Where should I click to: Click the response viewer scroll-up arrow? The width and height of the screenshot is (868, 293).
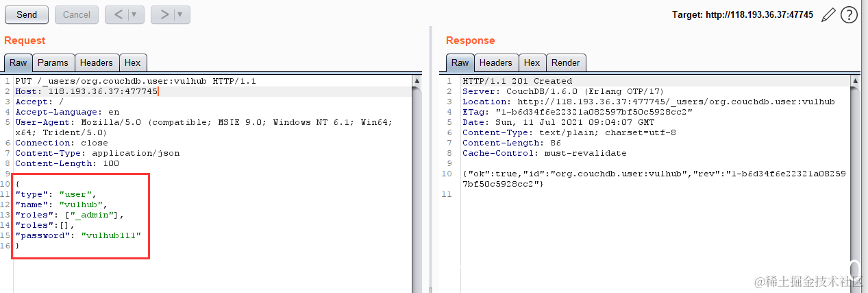[x=854, y=81]
